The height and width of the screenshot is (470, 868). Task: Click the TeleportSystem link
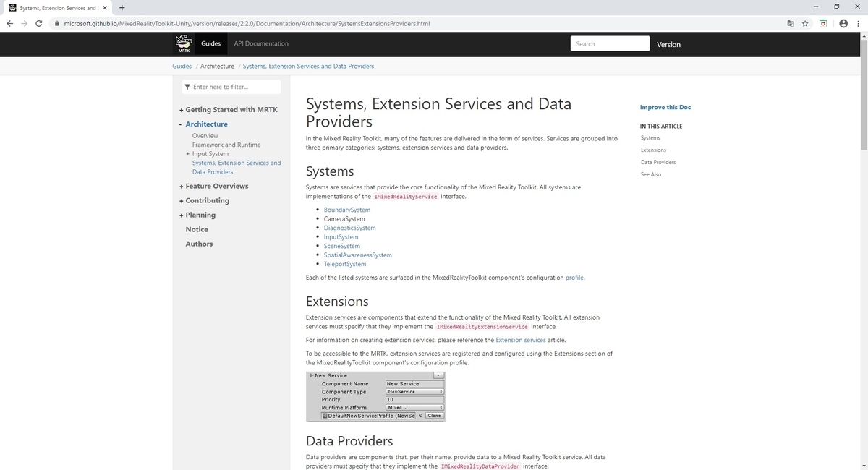coord(345,264)
